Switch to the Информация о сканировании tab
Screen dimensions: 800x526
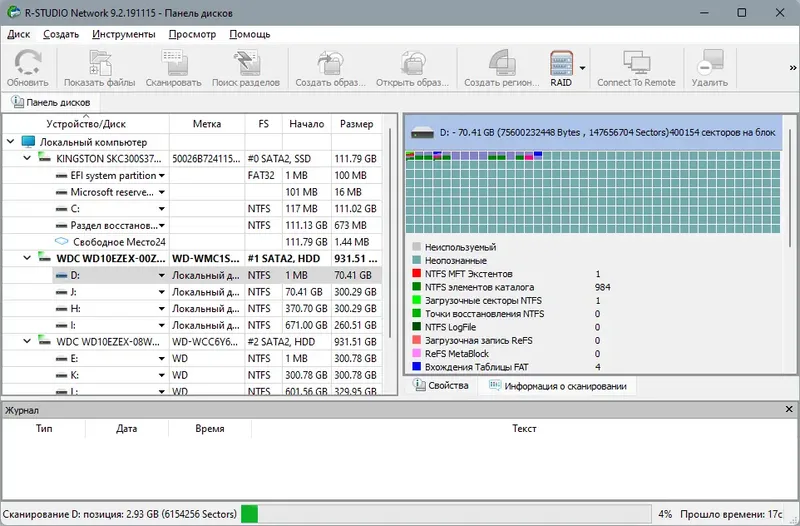pos(558,386)
